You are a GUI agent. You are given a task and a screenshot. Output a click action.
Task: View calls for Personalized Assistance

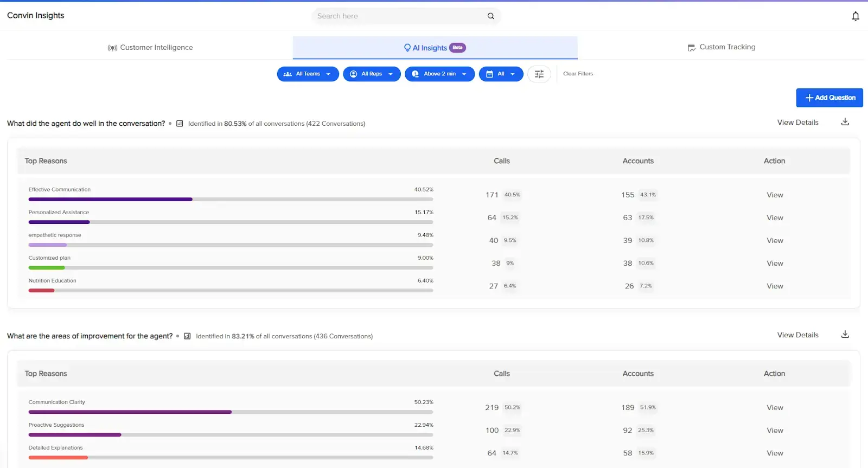pyautogui.click(x=775, y=218)
